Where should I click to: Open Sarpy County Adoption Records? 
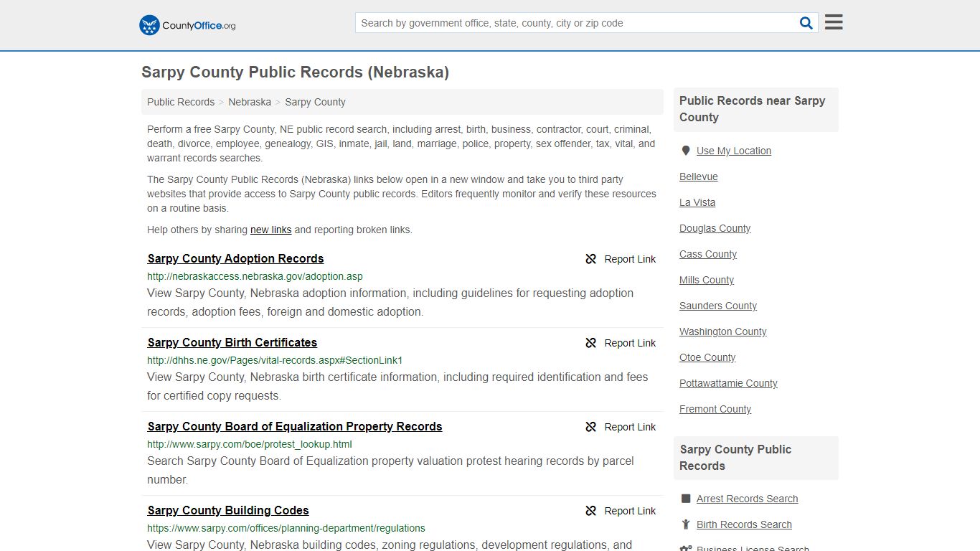[235, 258]
